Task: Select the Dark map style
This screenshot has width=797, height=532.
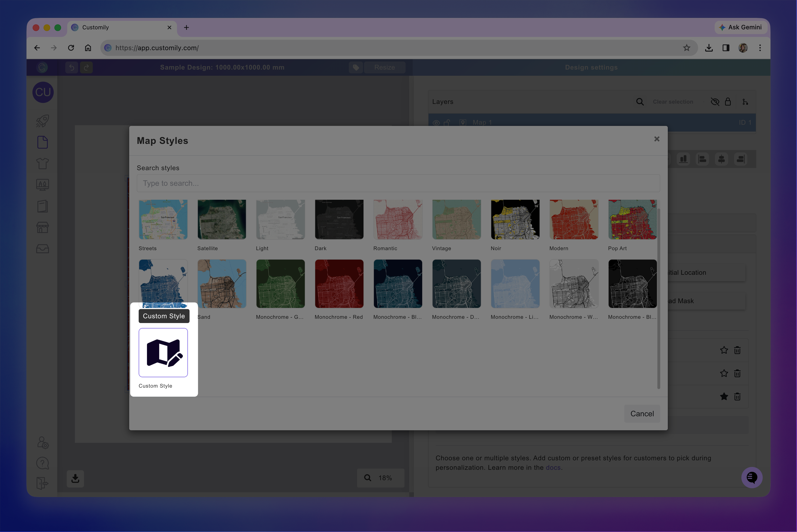Action: coord(339,220)
